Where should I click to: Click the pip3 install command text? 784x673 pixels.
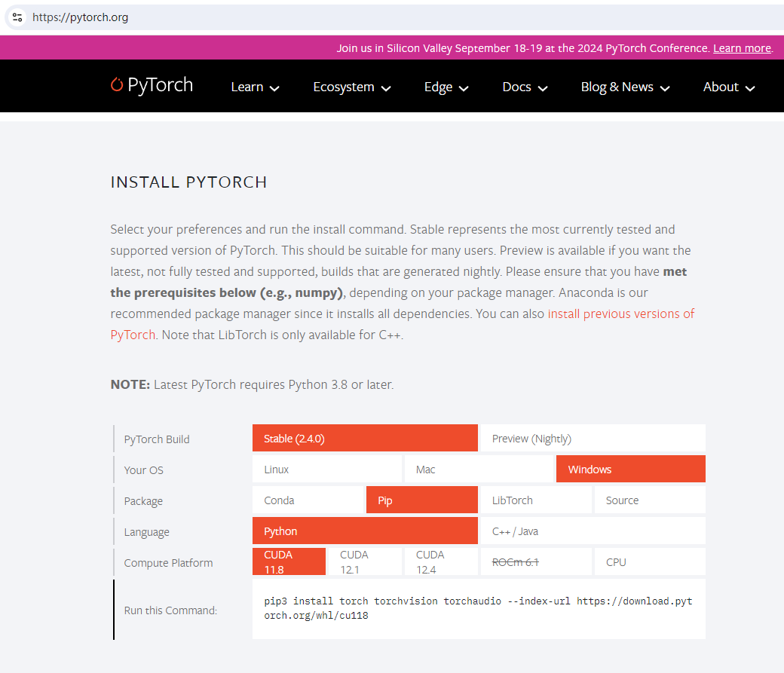479,608
